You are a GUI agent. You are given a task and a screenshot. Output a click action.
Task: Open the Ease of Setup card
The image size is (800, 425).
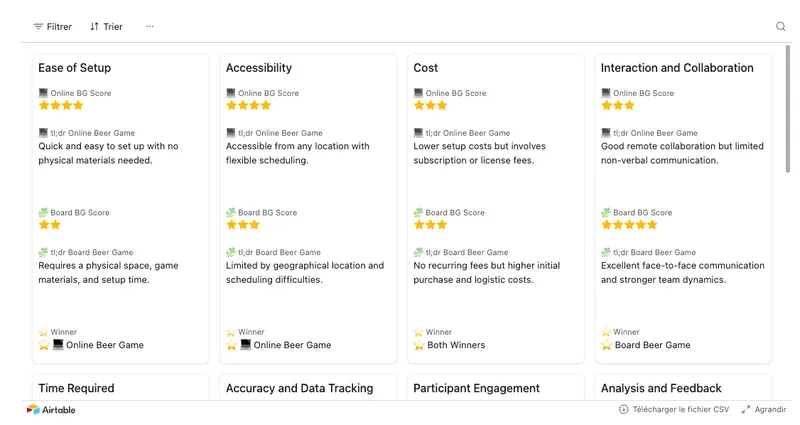121,209
